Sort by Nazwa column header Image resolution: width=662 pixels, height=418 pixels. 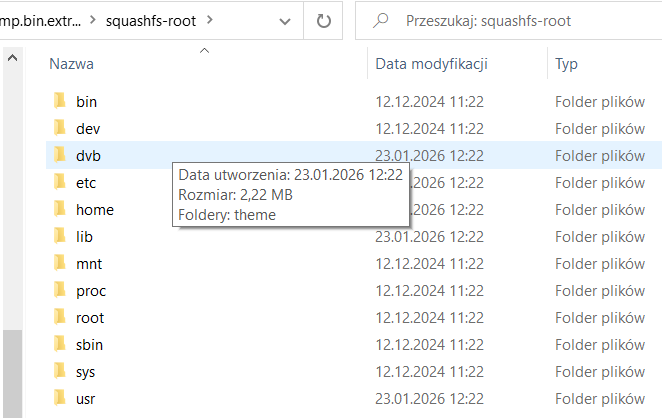point(72,64)
